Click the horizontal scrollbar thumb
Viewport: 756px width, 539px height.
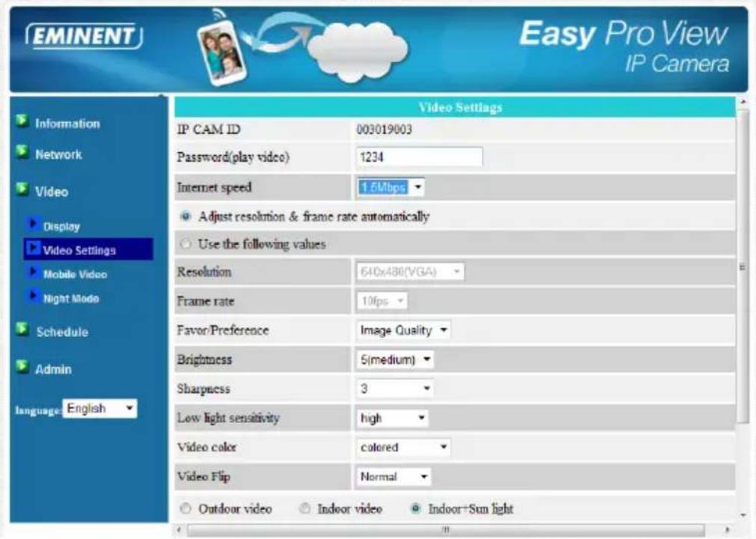point(446,530)
